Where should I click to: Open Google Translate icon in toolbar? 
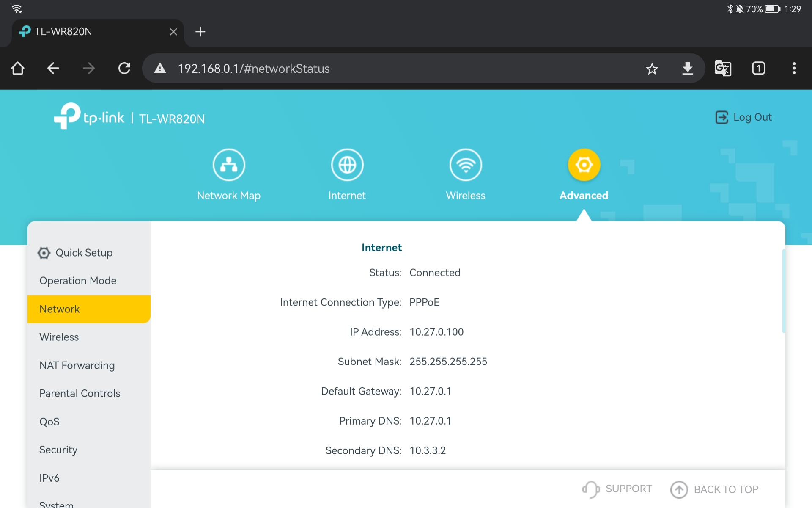pyautogui.click(x=723, y=69)
